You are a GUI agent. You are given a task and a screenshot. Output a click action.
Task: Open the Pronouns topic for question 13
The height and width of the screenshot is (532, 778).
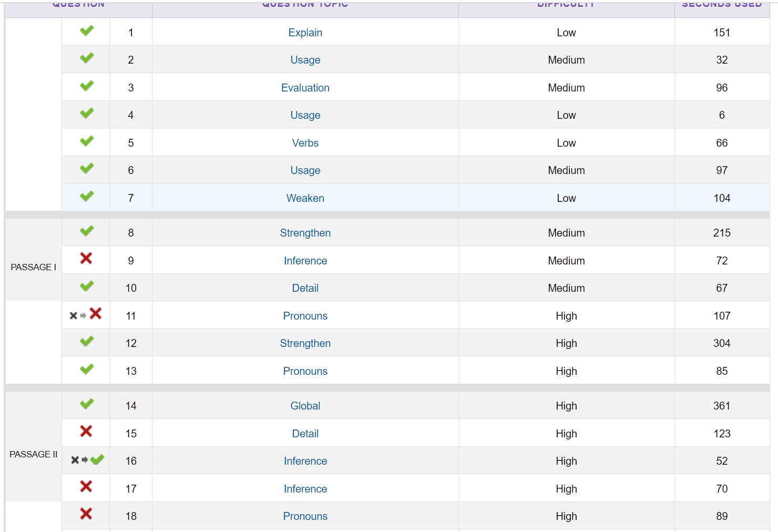(x=305, y=371)
